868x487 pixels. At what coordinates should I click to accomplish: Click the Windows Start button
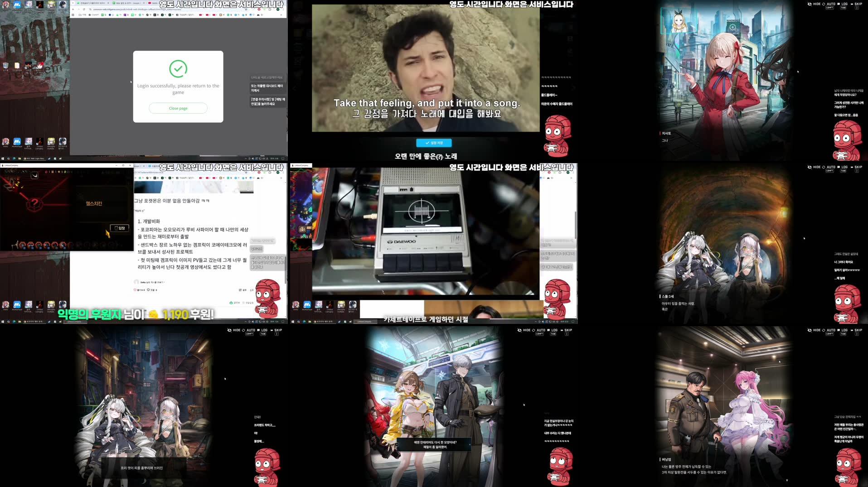(x=3, y=159)
